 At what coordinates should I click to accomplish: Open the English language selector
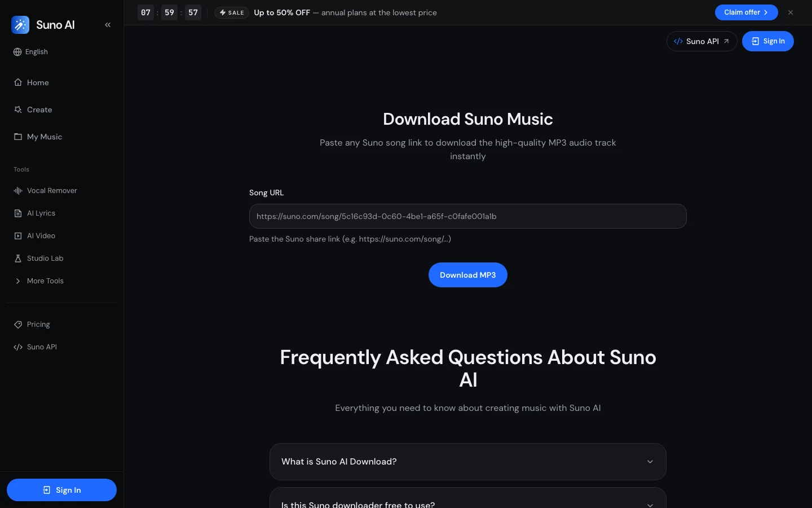tap(31, 52)
